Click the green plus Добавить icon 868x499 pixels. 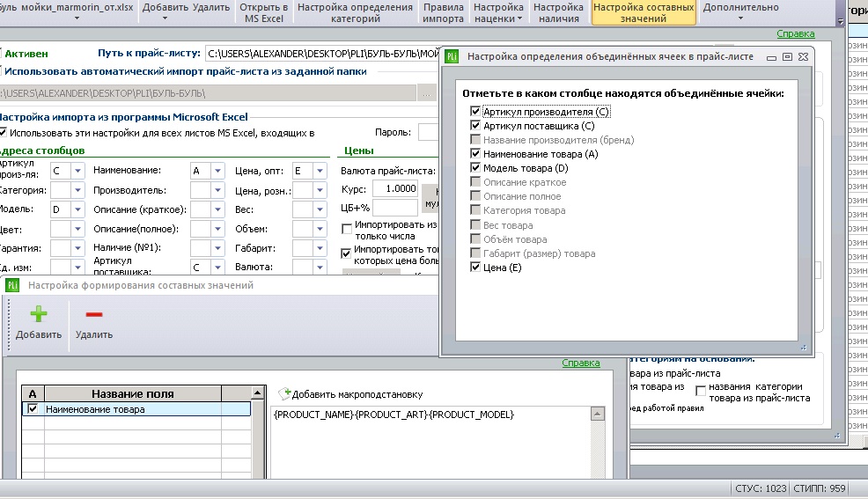pyautogui.click(x=38, y=314)
